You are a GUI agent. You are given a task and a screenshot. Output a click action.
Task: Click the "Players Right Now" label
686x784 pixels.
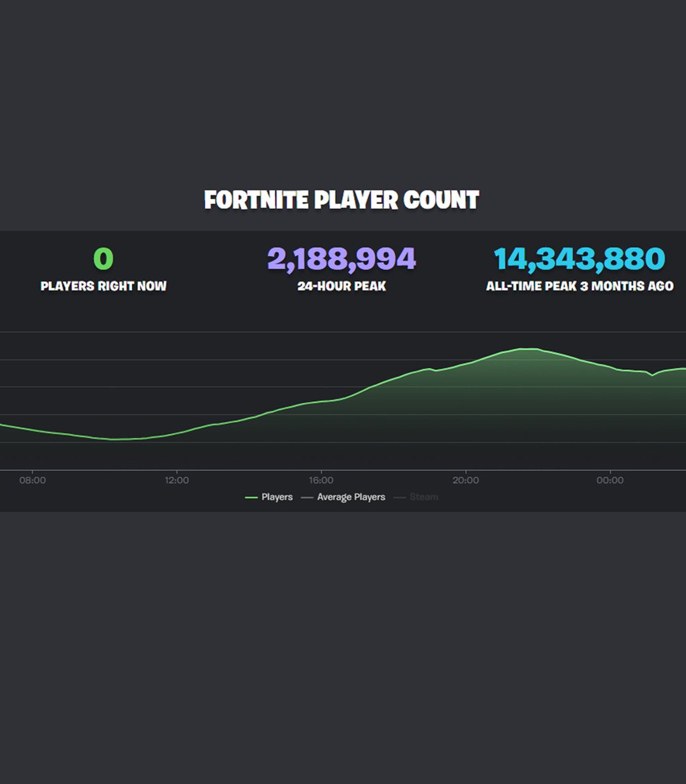(103, 286)
